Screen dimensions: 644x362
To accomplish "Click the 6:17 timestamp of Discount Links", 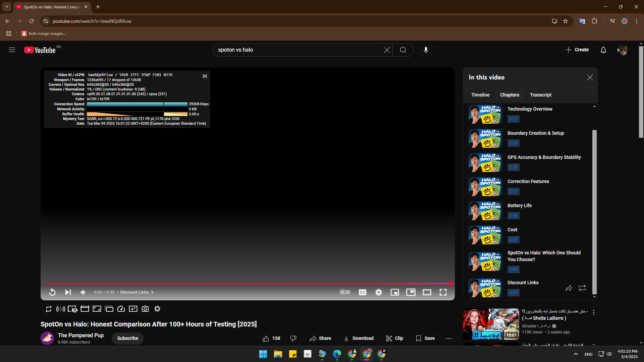I will coord(513,293).
